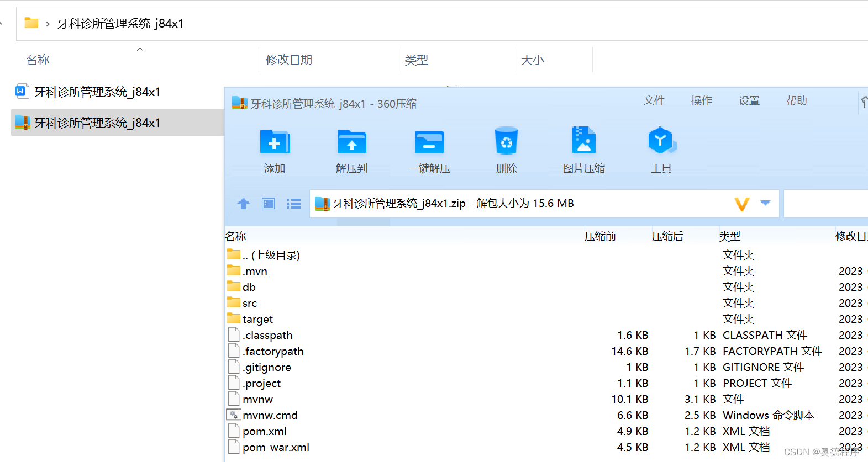Sort archive list by 压缩前 column
This screenshot has width=868, height=462.
[x=600, y=236]
